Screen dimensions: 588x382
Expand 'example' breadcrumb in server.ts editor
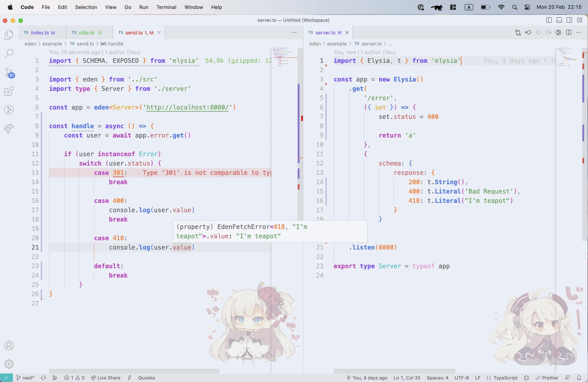coord(337,44)
